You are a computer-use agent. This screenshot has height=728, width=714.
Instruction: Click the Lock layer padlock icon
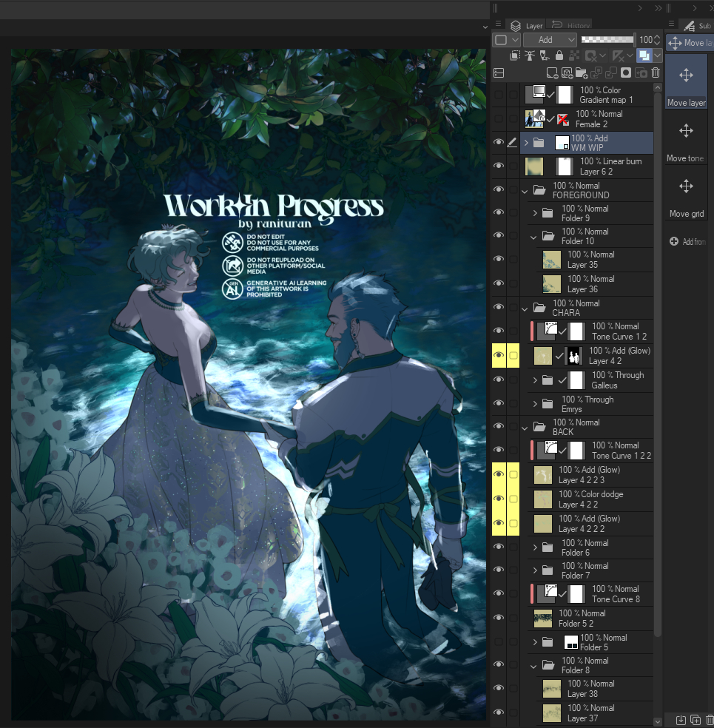(559, 55)
